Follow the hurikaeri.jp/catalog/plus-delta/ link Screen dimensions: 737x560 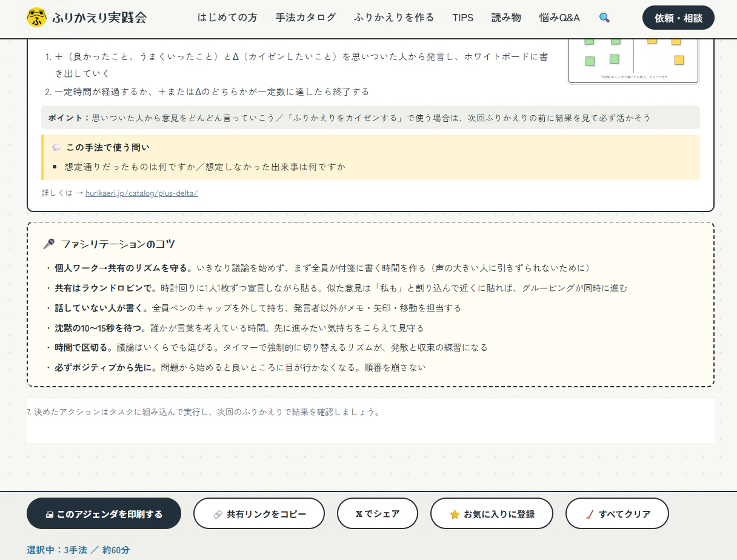pos(142,193)
